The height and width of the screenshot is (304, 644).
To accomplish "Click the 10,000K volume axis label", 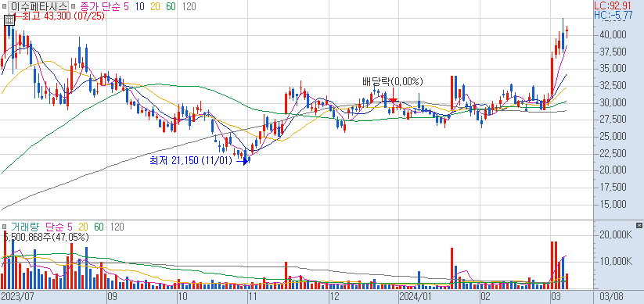I will 616,261.
